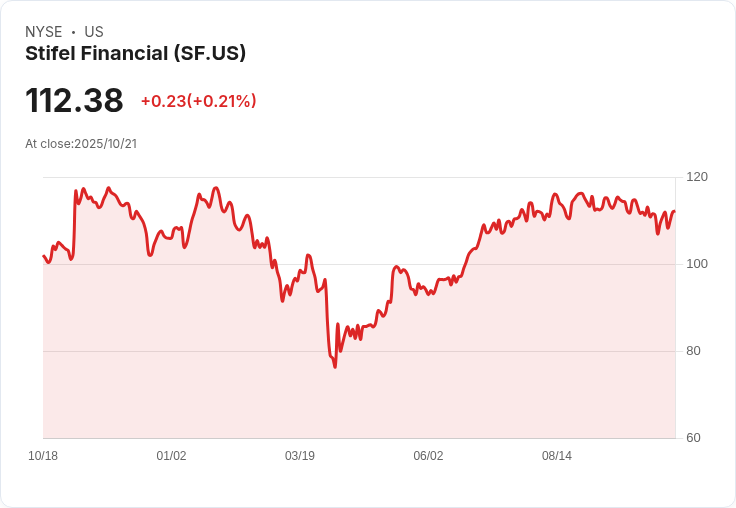Screen dimensions: 736x508
Task: Select the 01/02 date on the x-axis
Action: (171, 456)
